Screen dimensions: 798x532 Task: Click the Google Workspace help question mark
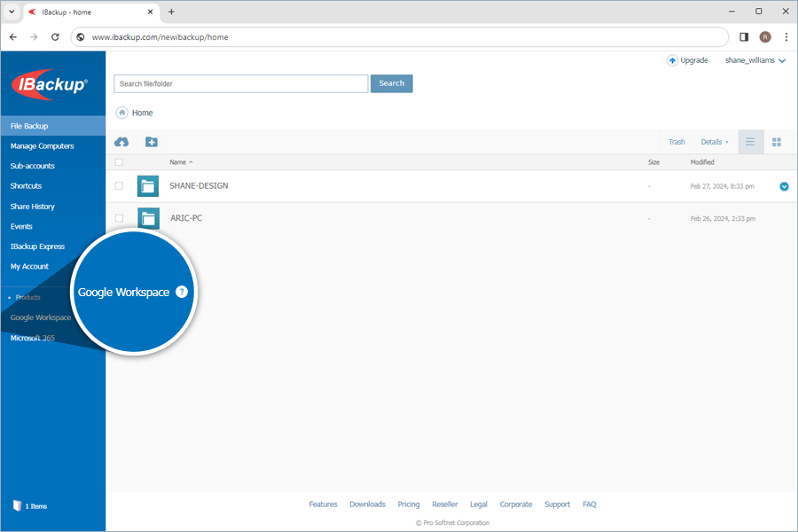click(x=182, y=292)
